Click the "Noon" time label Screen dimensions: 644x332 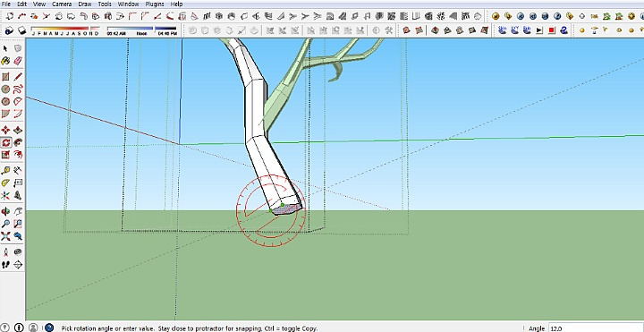(x=141, y=34)
